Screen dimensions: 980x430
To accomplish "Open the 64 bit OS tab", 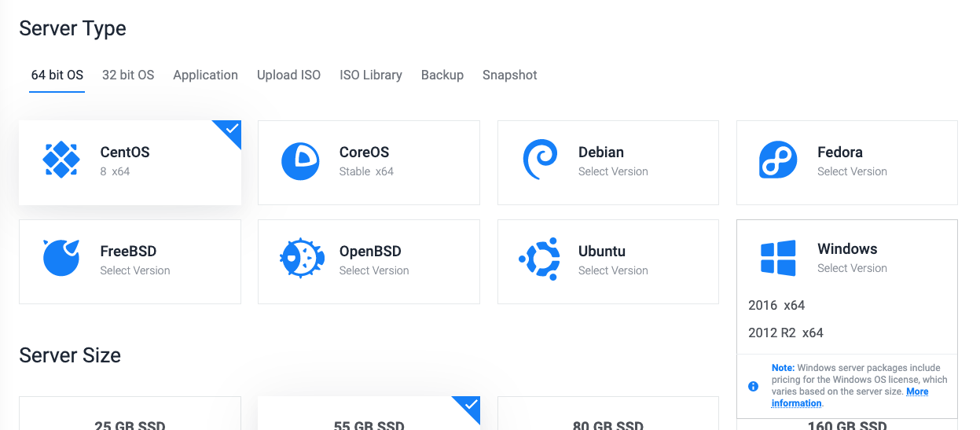I will (x=57, y=75).
